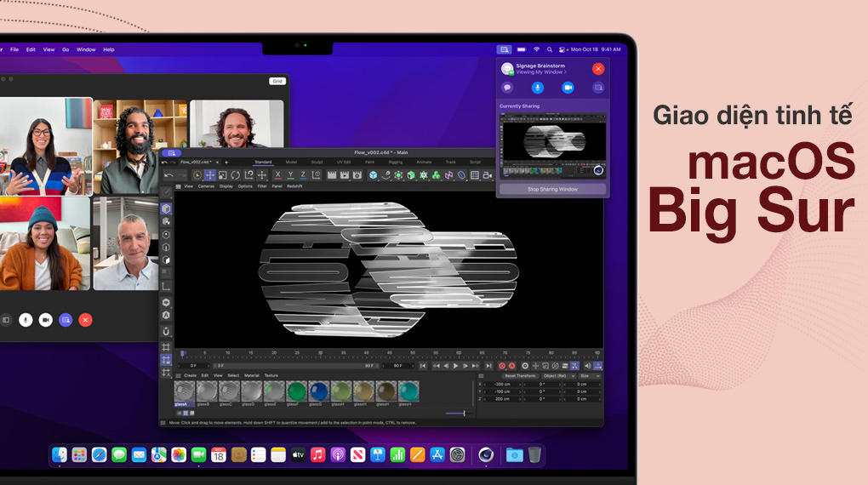Open the Size dropdown in coordinates panel
Screen dimensions: 868x485
[x=590, y=376]
